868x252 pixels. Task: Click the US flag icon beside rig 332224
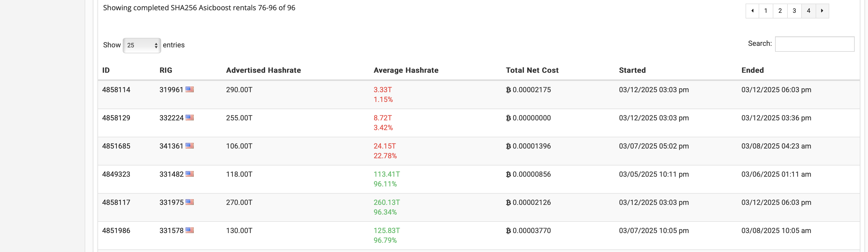pyautogui.click(x=190, y=118)
